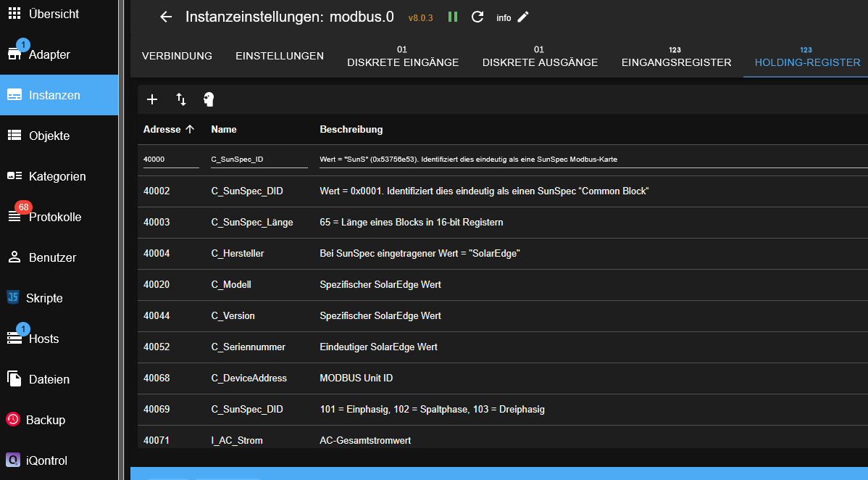Image resolution: width=868 pixels, height=480 pixels.
Task: Open the Diskrete Ausgänge tab
Action: click(541, 56)
